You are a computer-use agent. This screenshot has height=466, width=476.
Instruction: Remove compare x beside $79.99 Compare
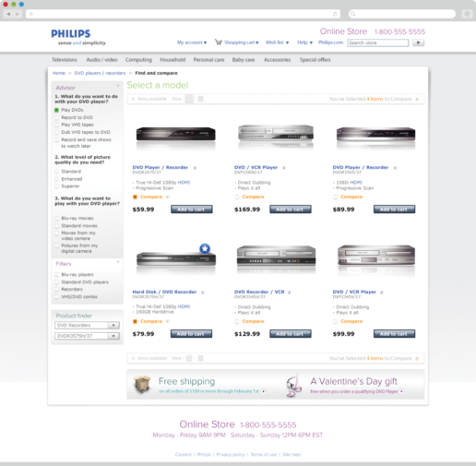168,321
